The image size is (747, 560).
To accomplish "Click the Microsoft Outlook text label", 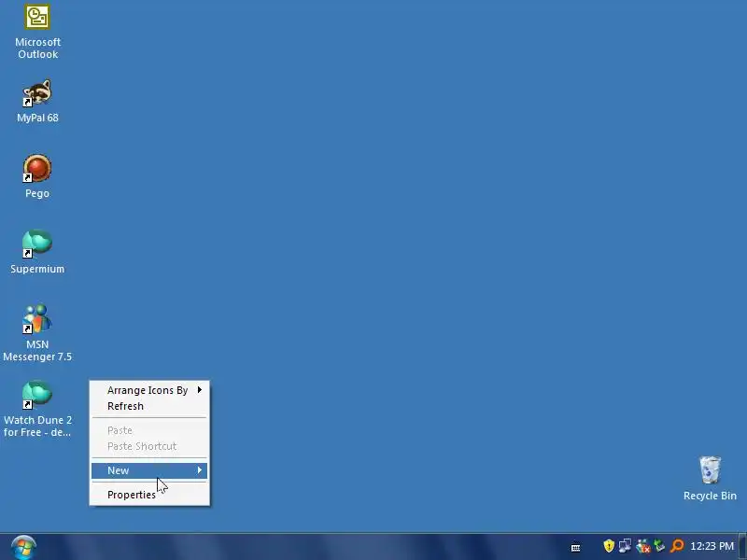I will pyautogui.click(x=37, y=49).
